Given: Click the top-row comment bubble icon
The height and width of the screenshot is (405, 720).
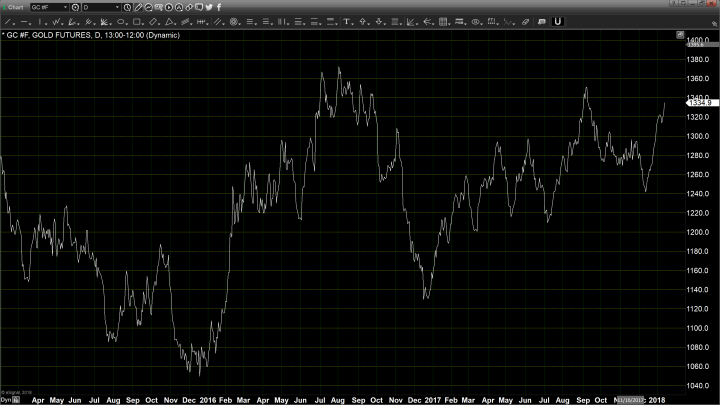Looking at the screenshot, I should (199, 7).
